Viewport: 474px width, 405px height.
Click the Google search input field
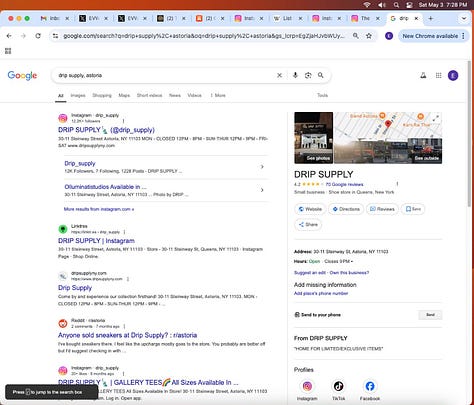165,75
